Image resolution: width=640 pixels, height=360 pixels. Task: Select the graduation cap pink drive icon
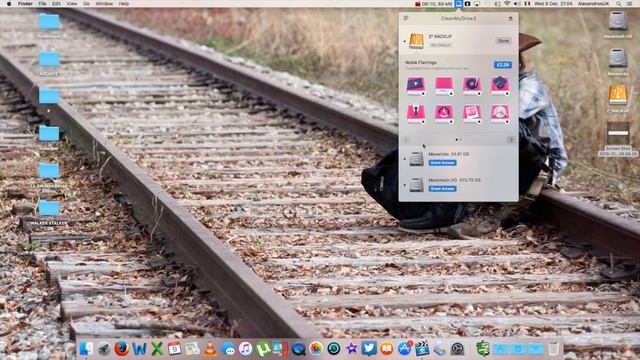[500, 86]
